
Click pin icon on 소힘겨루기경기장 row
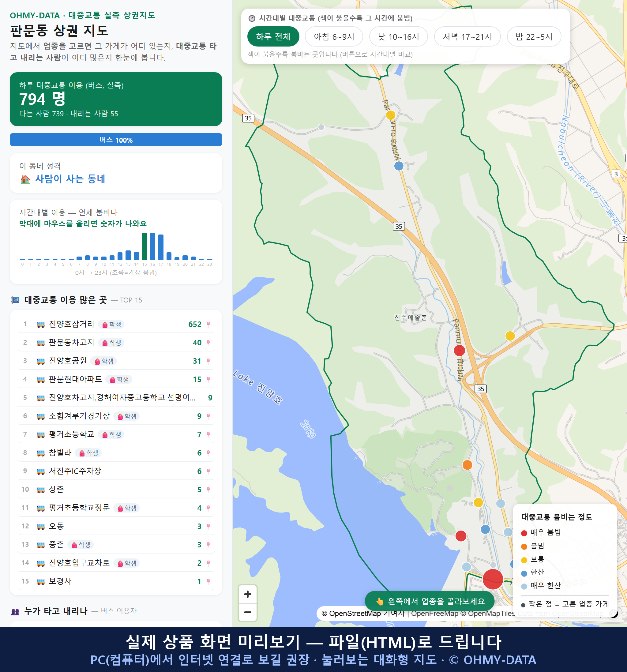point(208,416)
